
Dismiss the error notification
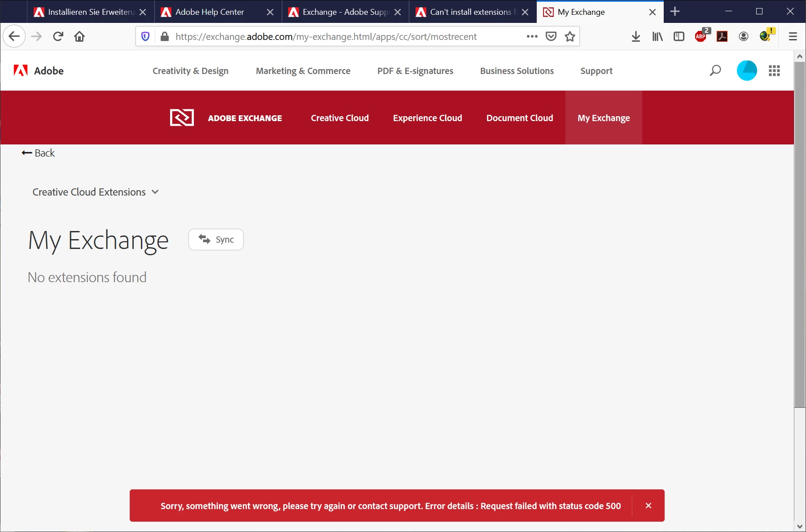[x=648, y=506]
